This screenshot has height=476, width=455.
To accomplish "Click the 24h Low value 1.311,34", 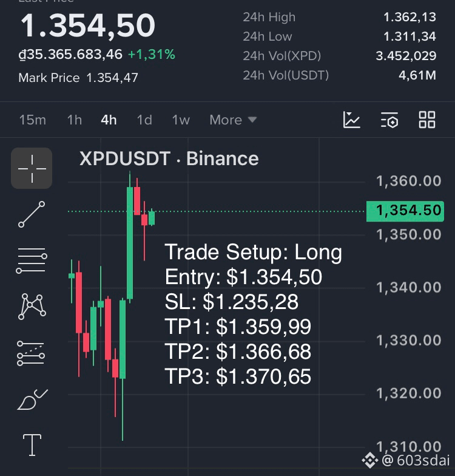I will (409, 36).
